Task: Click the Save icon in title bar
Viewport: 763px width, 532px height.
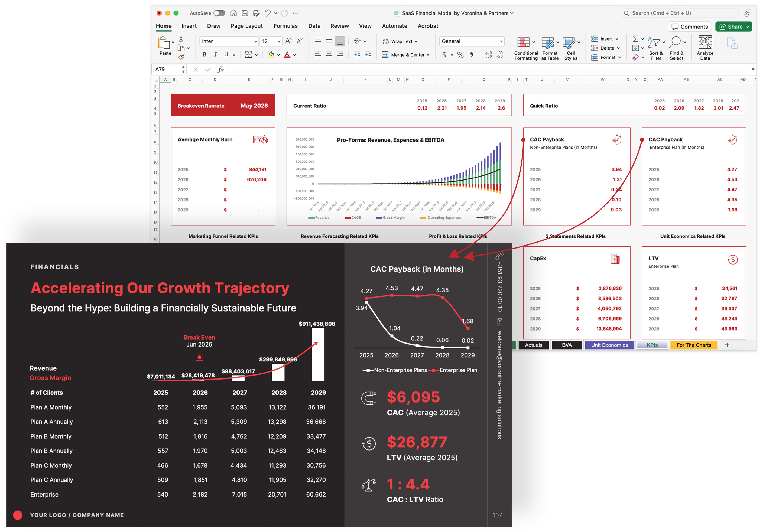Action: pyautogui.click(x=245, y=13)
